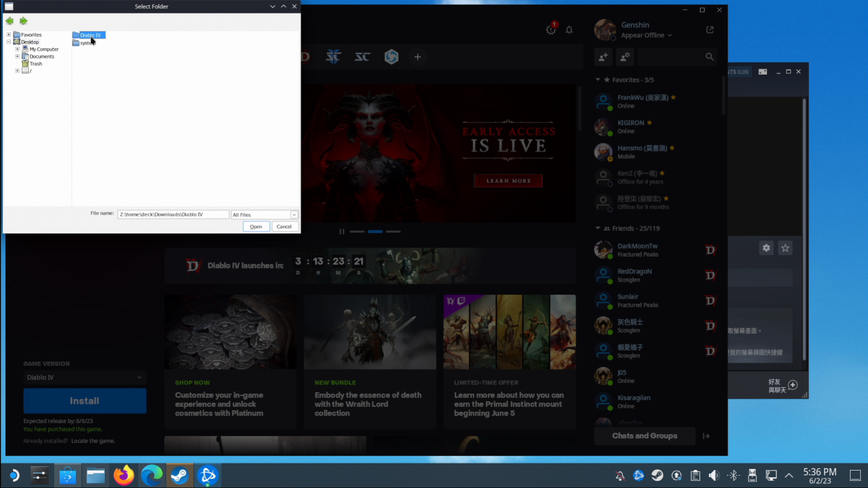
Task: Go back with the green left arrow
Action: pyautogui.click(x=10, y=21)
